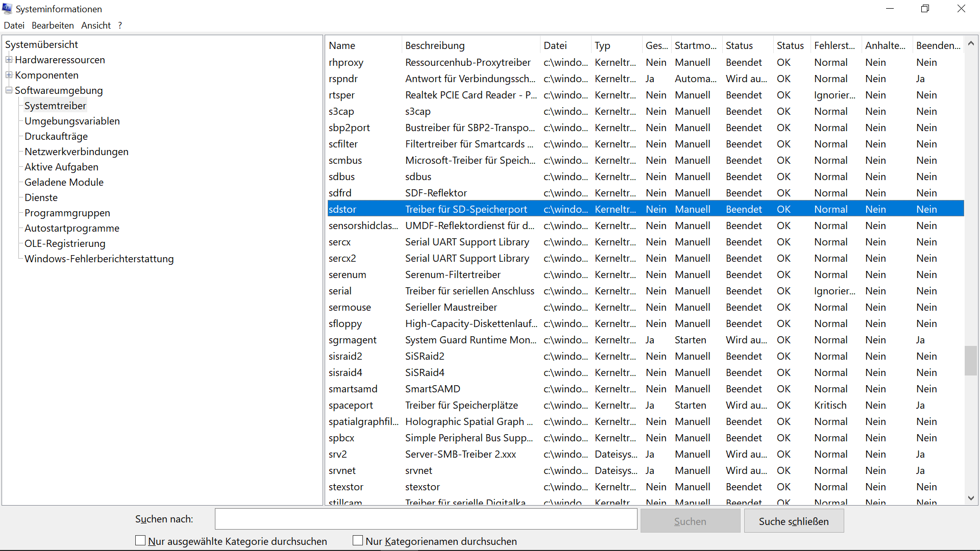Open the Datei menu
980x551 pixels.
14,25
